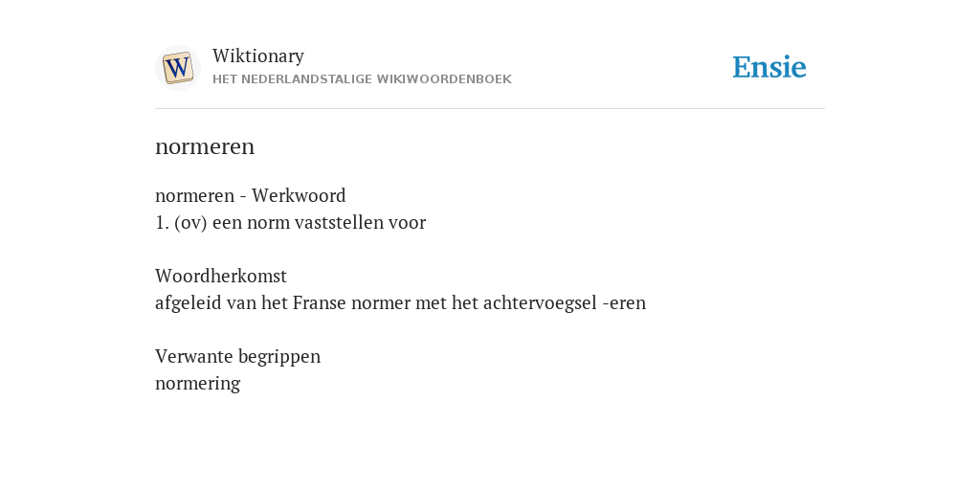Click the related term normering
Screen dimensions: 980x490
click(x=197, y=384)
